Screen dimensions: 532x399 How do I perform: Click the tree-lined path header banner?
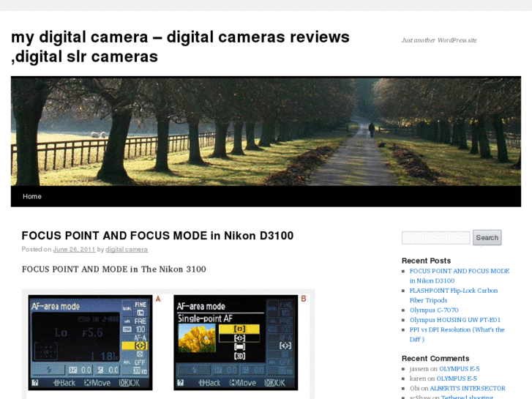(x=266, y=131)
